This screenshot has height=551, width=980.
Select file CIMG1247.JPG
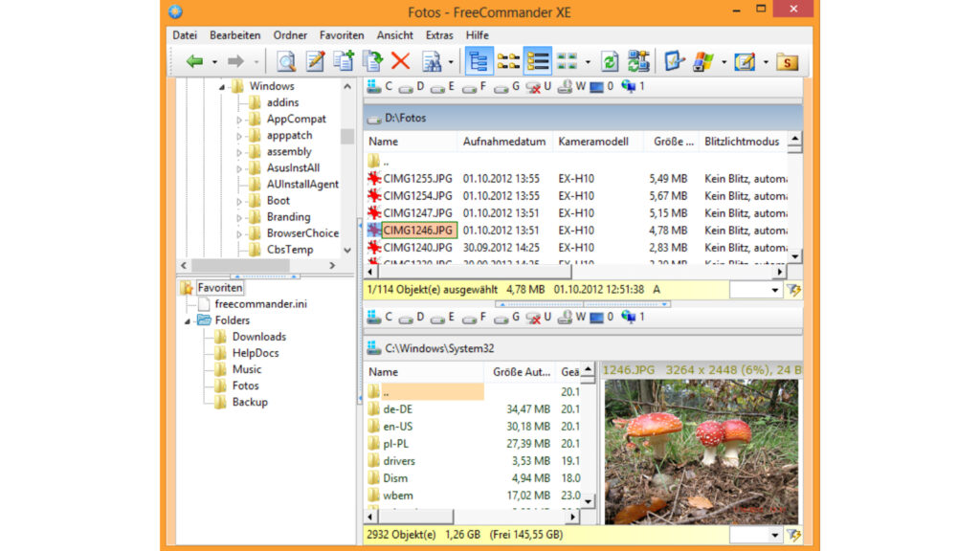pos(417,213)
